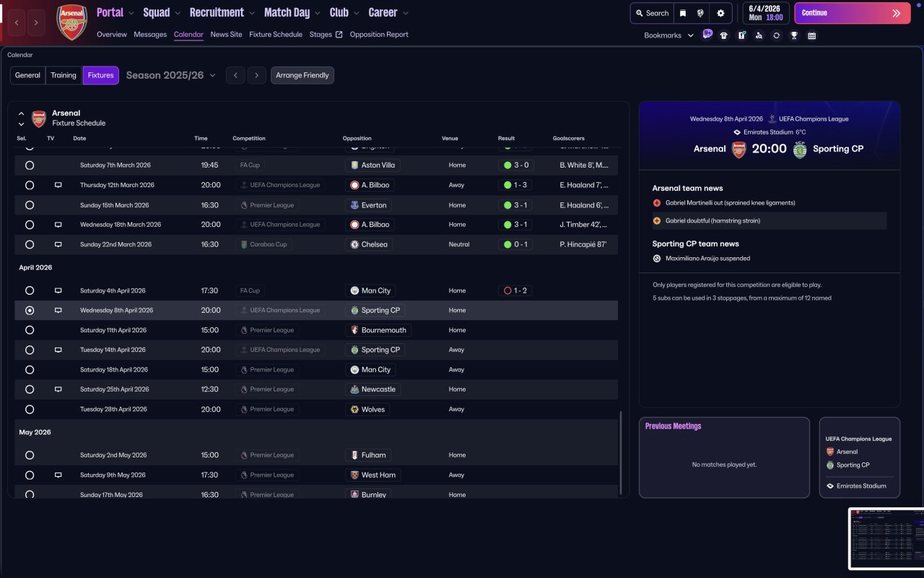
Task: Open the 9+ notifications speech bubble
Action: point(707,34)
